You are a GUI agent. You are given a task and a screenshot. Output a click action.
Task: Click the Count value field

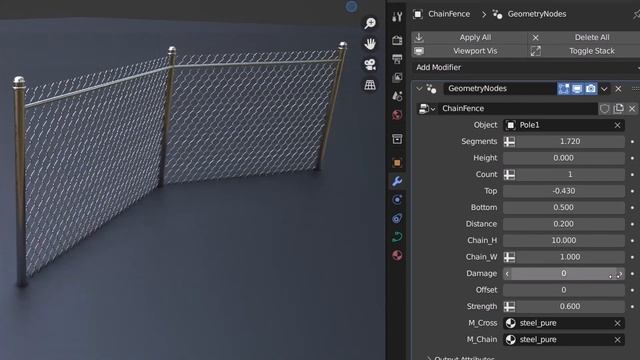pyautogui.click(x=570, y=175)
